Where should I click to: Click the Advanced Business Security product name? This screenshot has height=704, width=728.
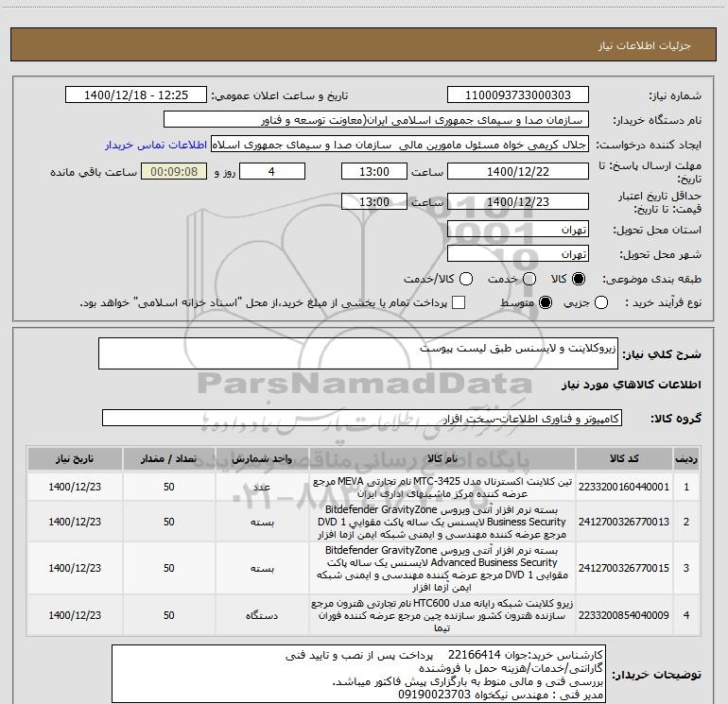(x=442, y=569)
